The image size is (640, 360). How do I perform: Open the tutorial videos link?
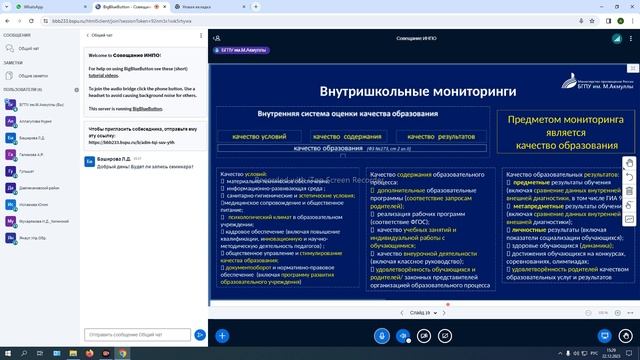coord(103,76)
